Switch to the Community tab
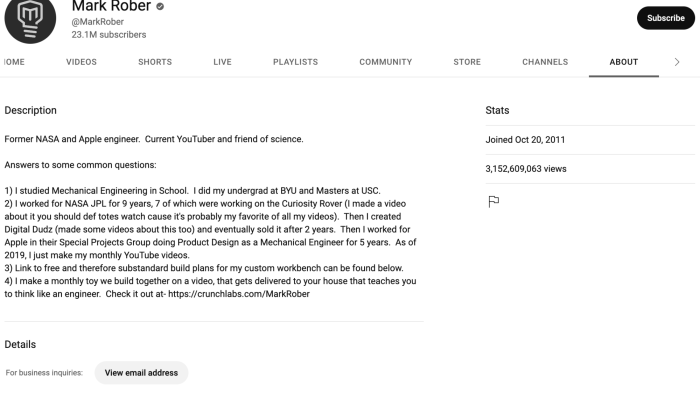Image resolution: width=700 pixels, height=394 pixels. [386, 62]
